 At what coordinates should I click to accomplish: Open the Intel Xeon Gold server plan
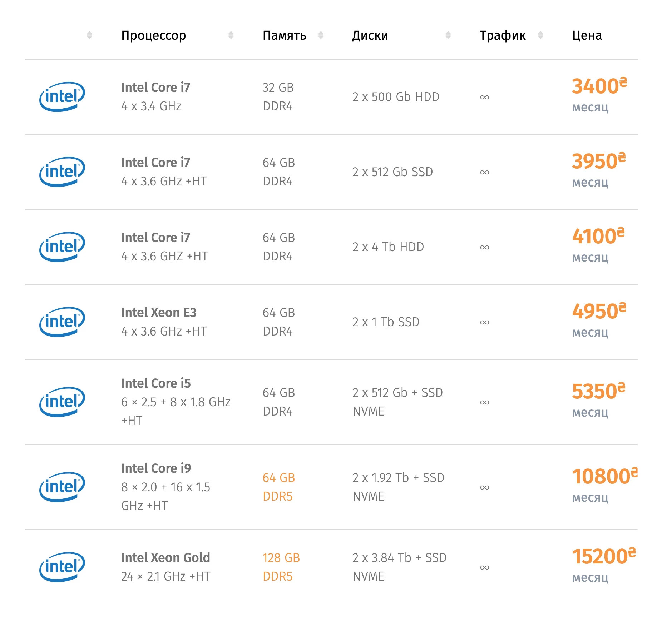coord(165,558)
